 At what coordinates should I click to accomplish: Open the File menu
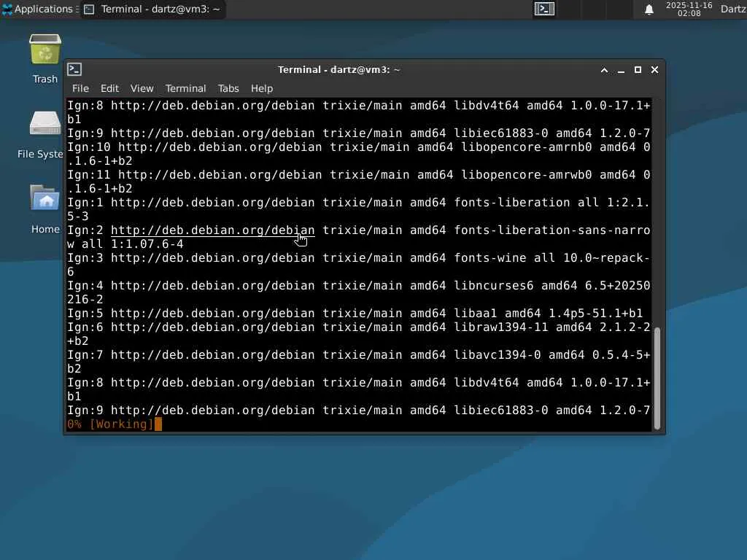click(80, 88)
